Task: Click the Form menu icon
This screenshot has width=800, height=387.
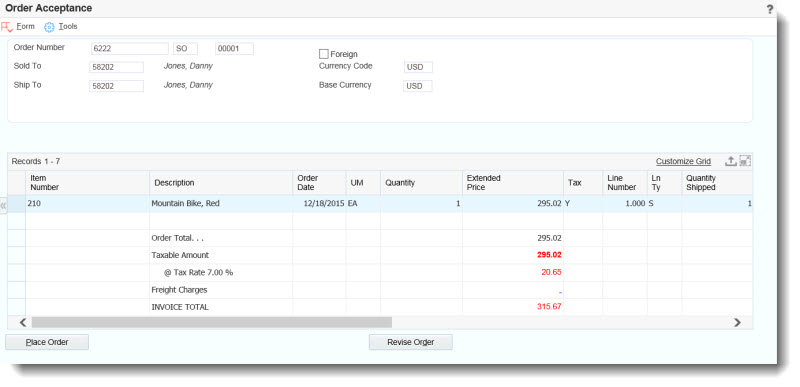Action: pyautogui.click(x=7, y=27)
